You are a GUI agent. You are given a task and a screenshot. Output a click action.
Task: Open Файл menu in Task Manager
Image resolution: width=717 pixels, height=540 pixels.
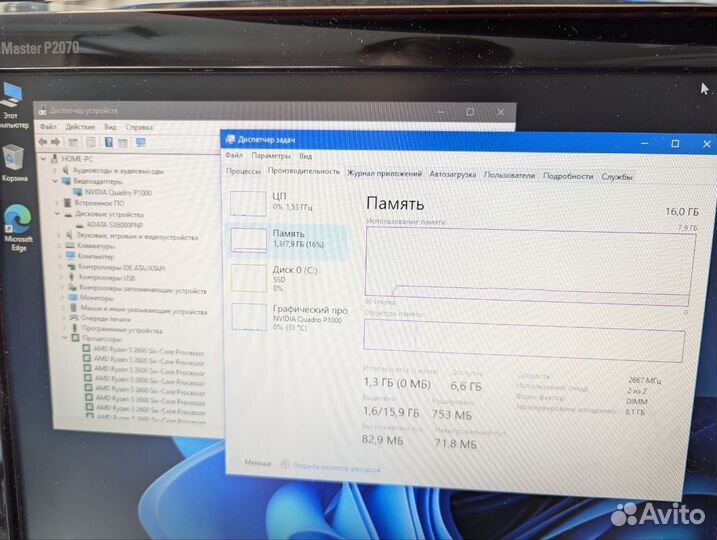pos(234,155)
